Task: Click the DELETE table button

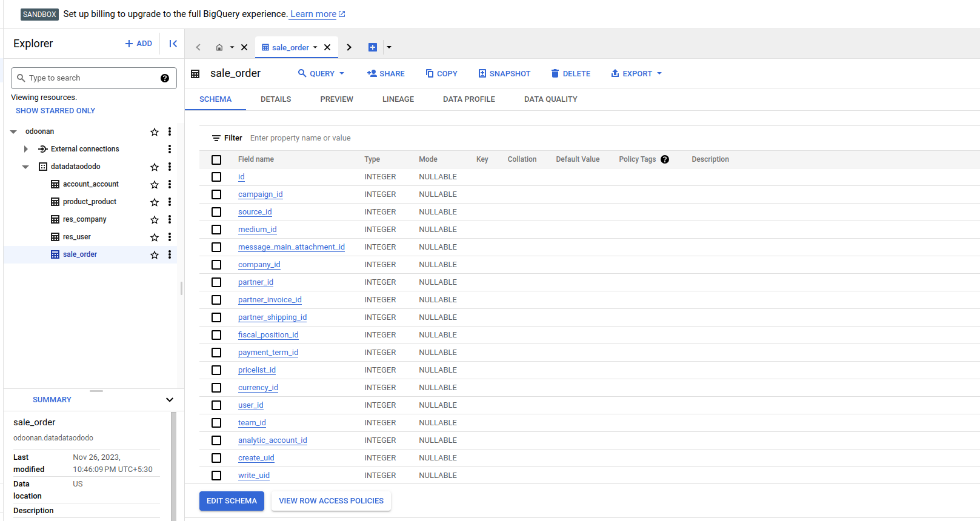Action: pyautogui.click(x=570, y=73)
